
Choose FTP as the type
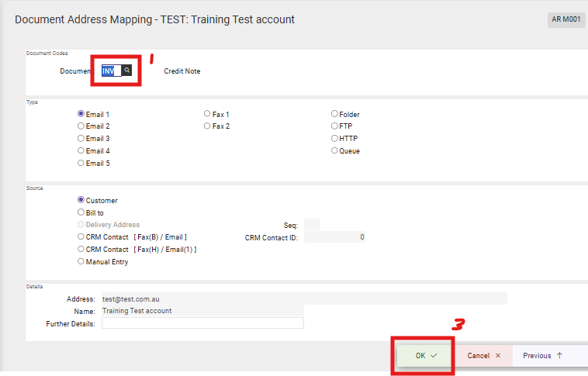(x=335, y=126)
